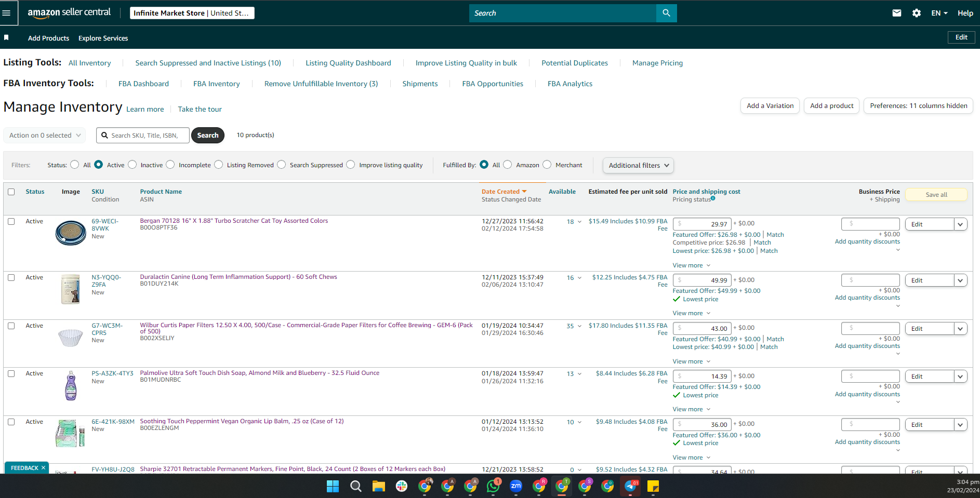
Task: Open WhatsApp from the taskbar
Action: tap(493, 486)
